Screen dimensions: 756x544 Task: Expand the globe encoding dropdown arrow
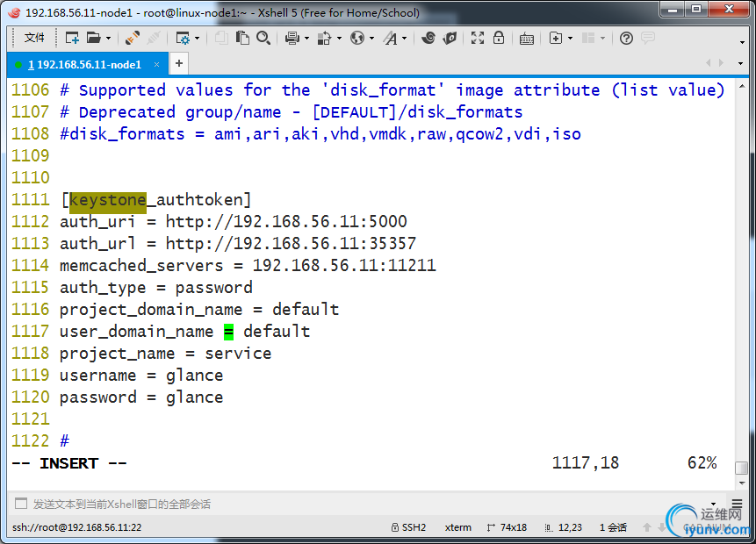pyautogui.click(x=371, y=38)
